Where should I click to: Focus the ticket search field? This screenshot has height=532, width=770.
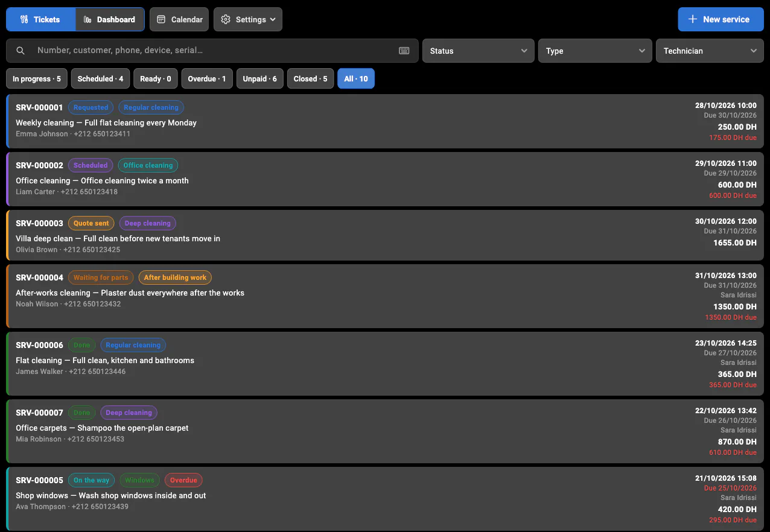click(212, 51)
